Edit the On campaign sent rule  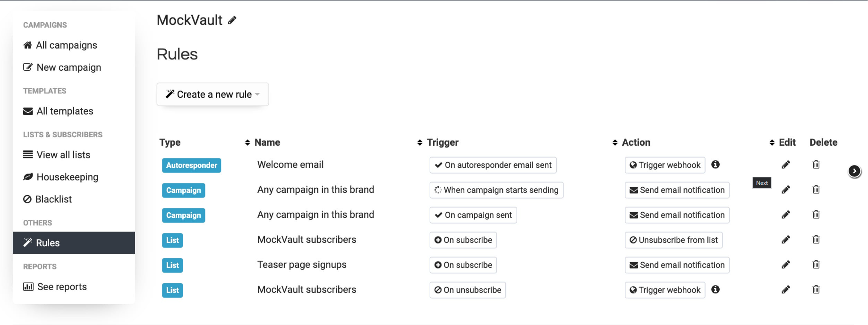tap(786, 215)
